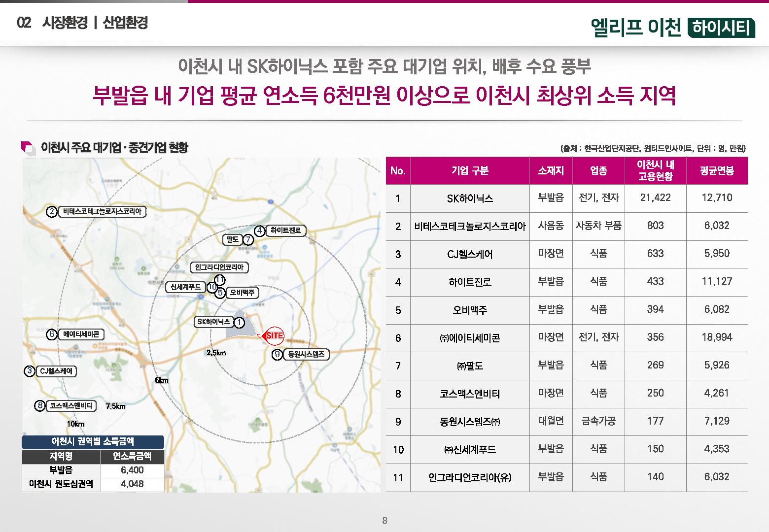769x532 pixels.
Task: Click the 엘리프 이천 title text
Action: pos(635,28)
